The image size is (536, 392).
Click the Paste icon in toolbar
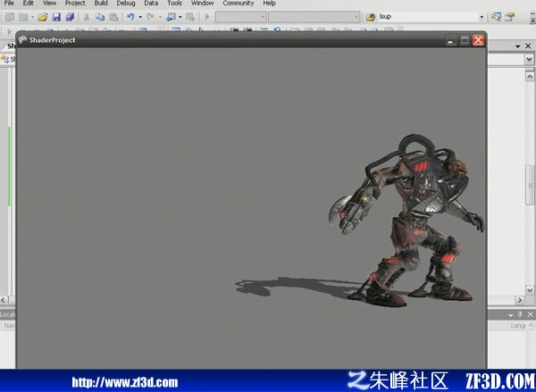click(113, 16)
